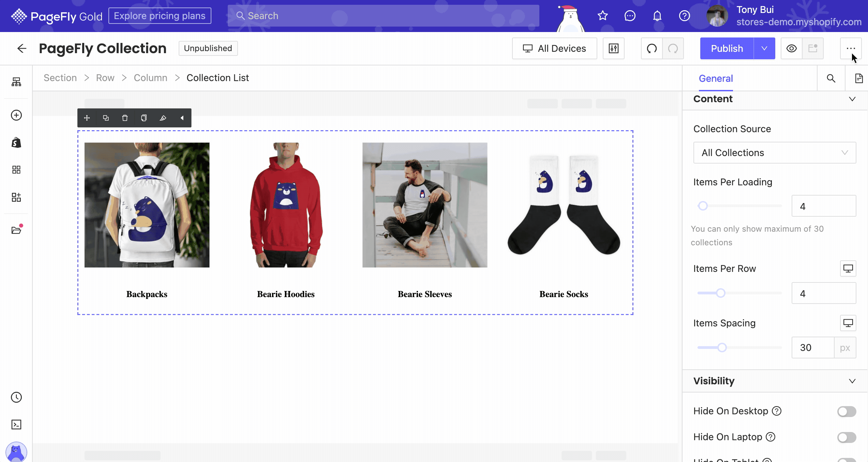Open page settings sliders icon
Image resolution: width=868 pixels, height=462 pixels.
coord(614,48)
